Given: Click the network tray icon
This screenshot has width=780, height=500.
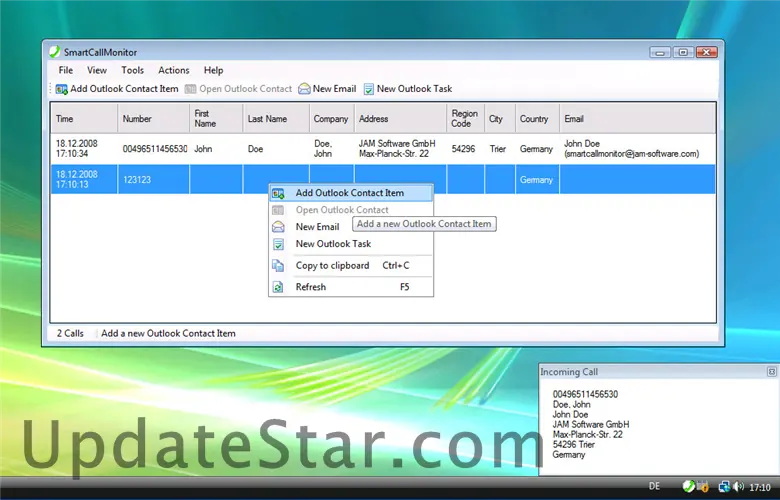Looking at the screenshot, I should click(x=724, y=486).
